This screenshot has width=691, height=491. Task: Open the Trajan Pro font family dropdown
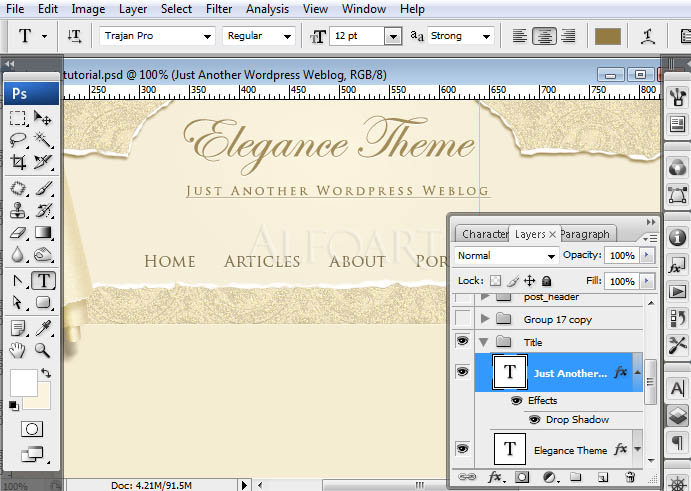pyautogui.click(x=207, y=37)
